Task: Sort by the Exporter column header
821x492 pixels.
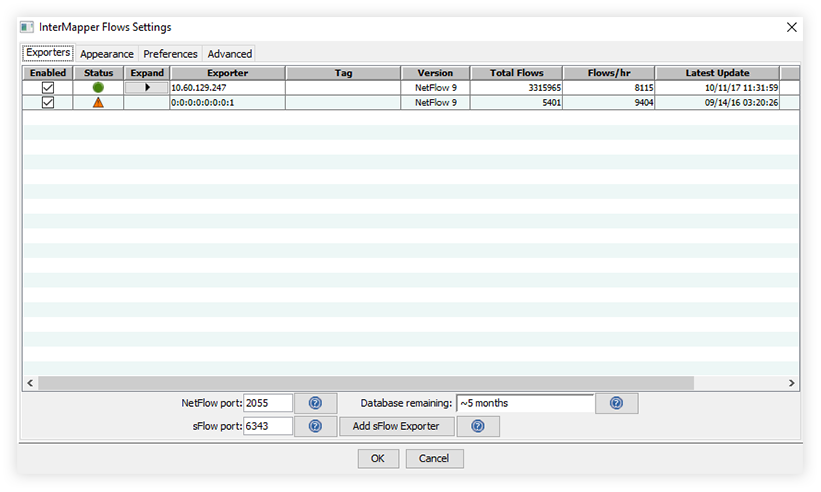Action: [228, 73]
